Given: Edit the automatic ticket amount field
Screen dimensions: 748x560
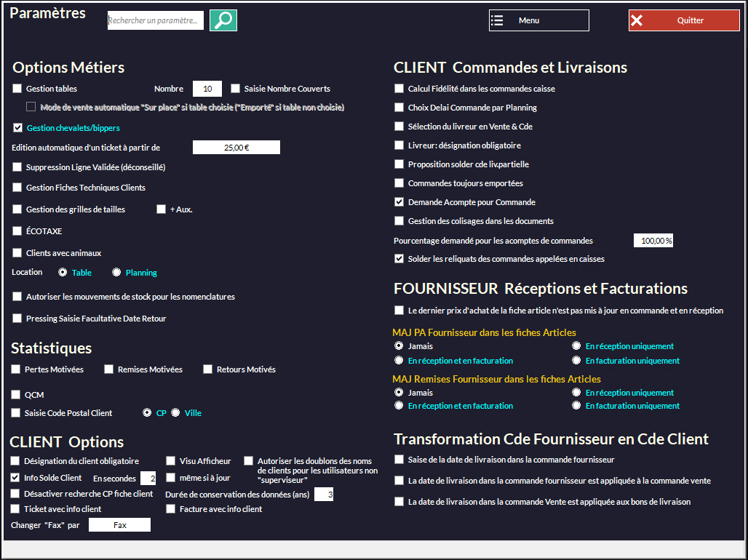Looking at the screenshot, I should [x=236, y=148].
